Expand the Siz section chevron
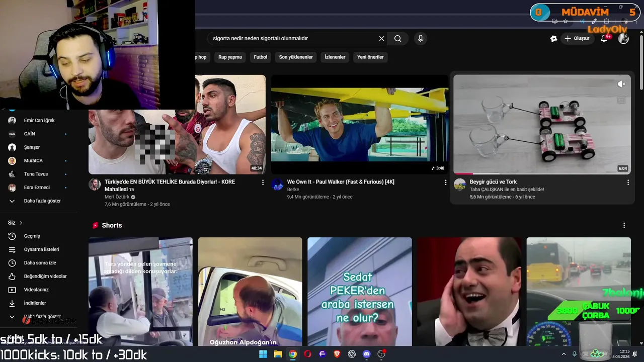 [x=21, y=223]
